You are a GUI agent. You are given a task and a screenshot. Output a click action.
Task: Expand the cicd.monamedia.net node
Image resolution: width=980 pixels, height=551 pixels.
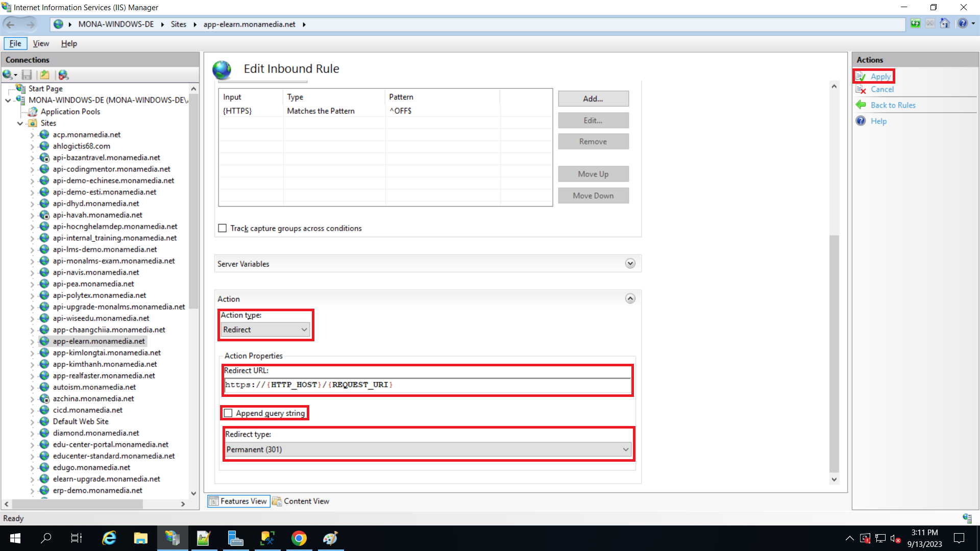coord(32,411)
